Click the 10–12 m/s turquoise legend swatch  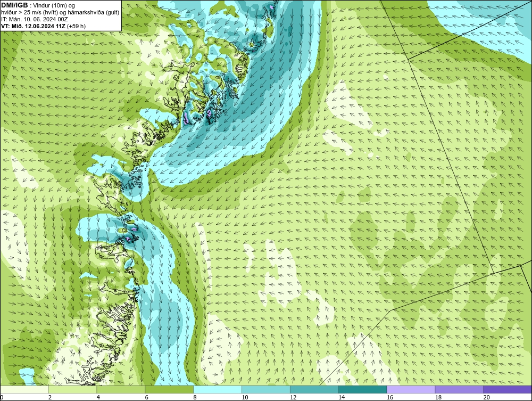pyautogui.click(x=266, y=389)
